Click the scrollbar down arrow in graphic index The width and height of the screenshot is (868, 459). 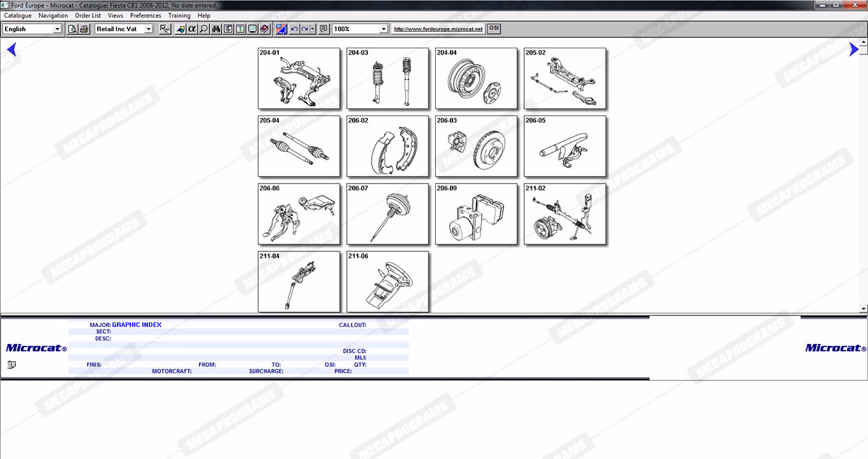863,309
